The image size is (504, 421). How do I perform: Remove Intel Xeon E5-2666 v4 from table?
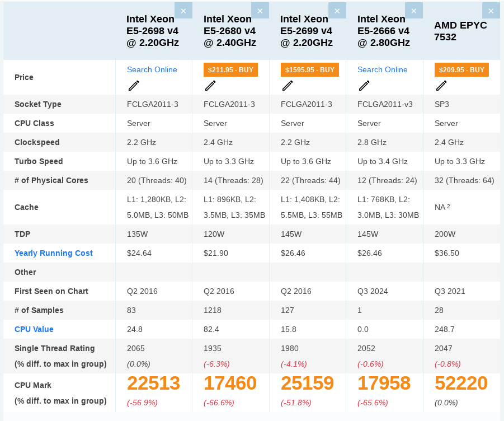coord(414,11)
